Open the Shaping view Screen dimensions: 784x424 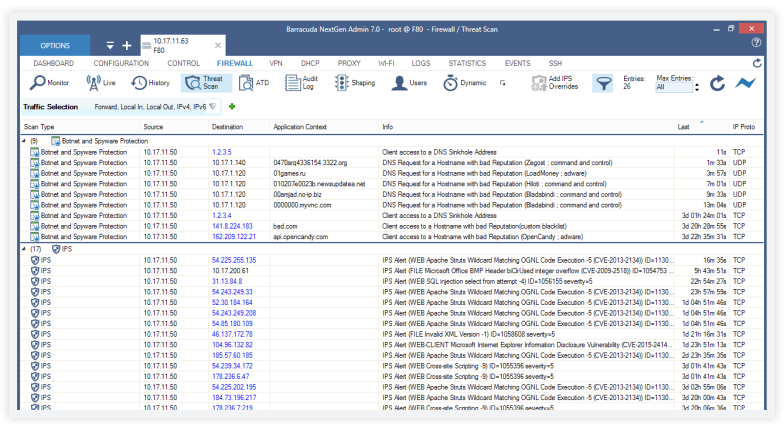tap(354, 83)
